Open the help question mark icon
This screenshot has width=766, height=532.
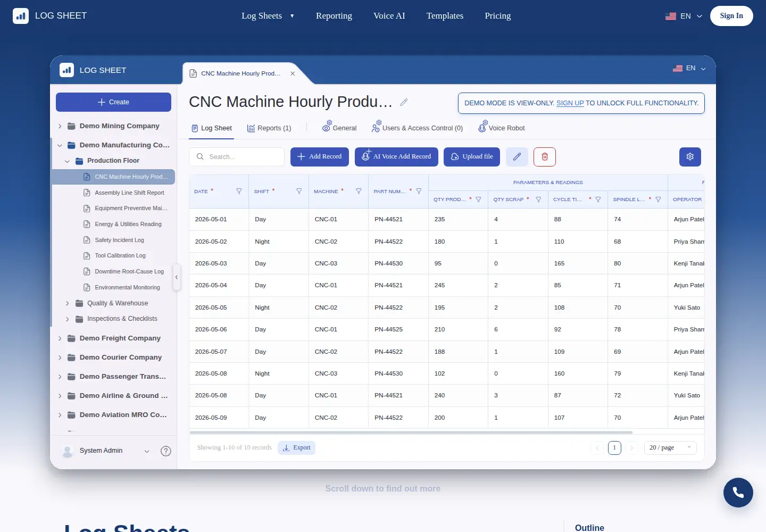point(166,451)
